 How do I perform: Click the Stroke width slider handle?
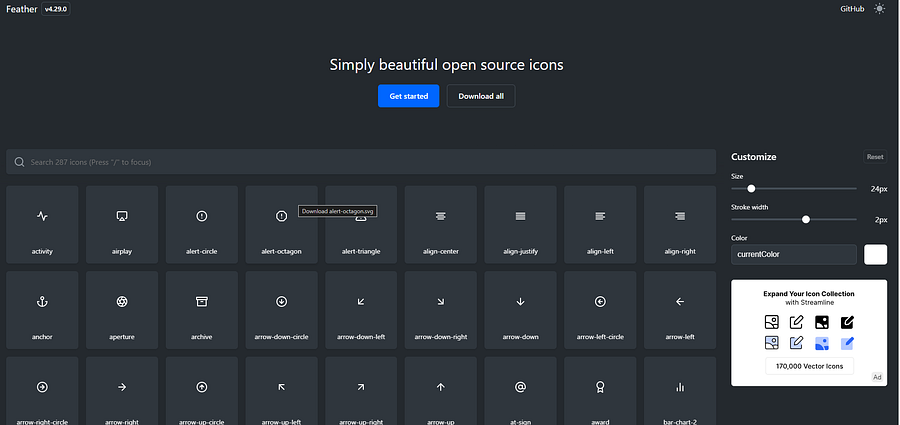coord(806,219)
